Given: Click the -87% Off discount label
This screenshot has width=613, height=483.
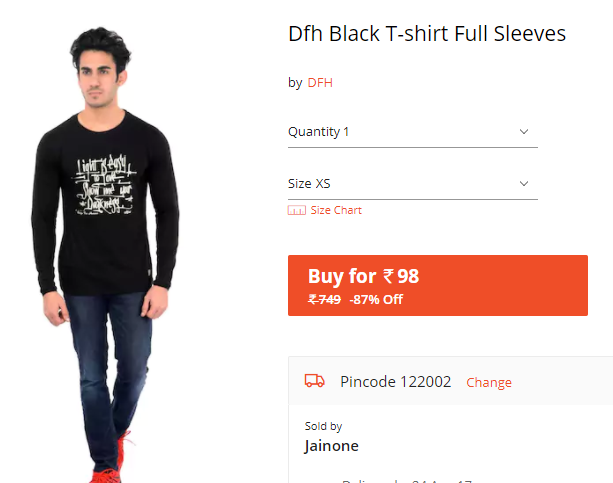Looking at the screenshot, I should pos(376,300).
